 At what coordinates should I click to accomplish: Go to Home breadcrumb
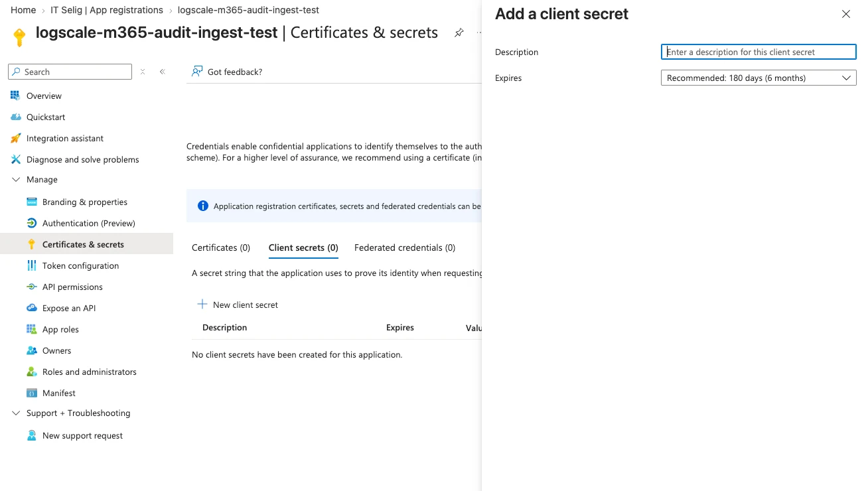pyautogui.click(x=23, y=10)
